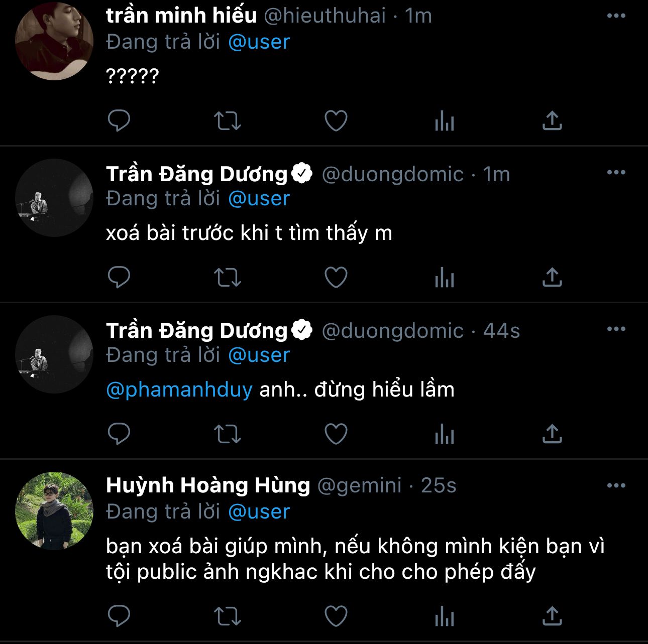648x644 pixels.
Task: Open the @phamanhduy mention link
Action: 179,390
